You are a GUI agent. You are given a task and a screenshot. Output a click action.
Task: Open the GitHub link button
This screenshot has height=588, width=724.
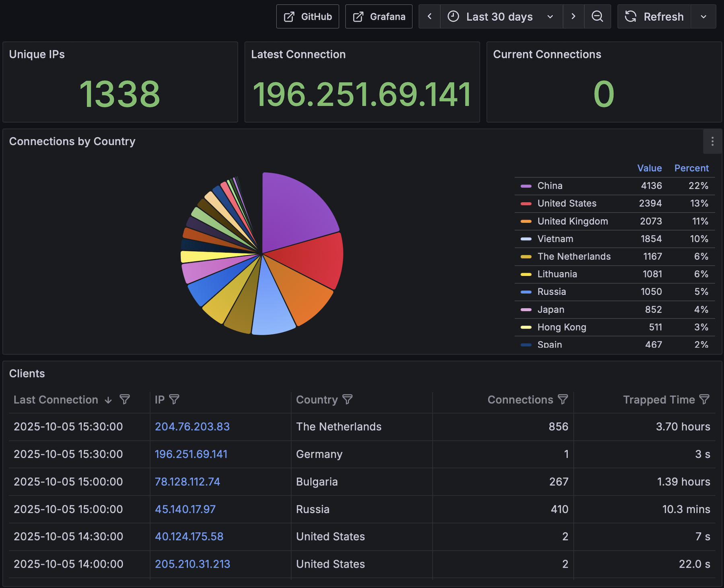pyautogui.click(x=308, y=16)
